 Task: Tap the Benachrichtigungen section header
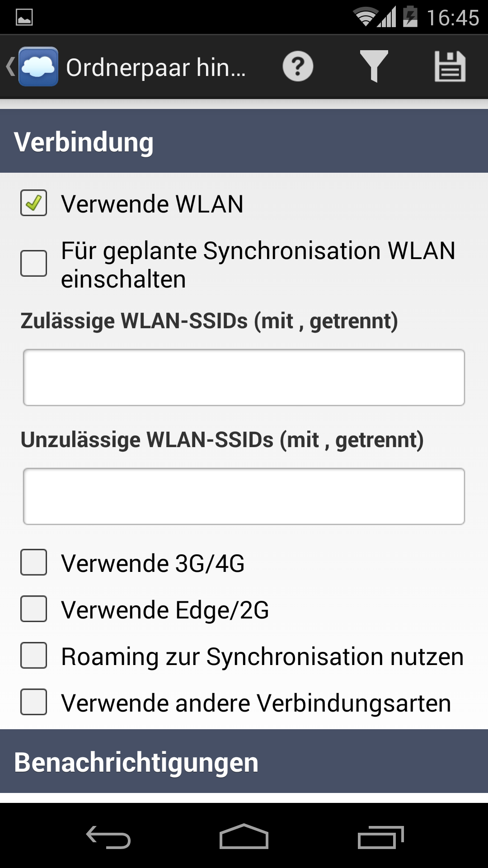[244, 761]
